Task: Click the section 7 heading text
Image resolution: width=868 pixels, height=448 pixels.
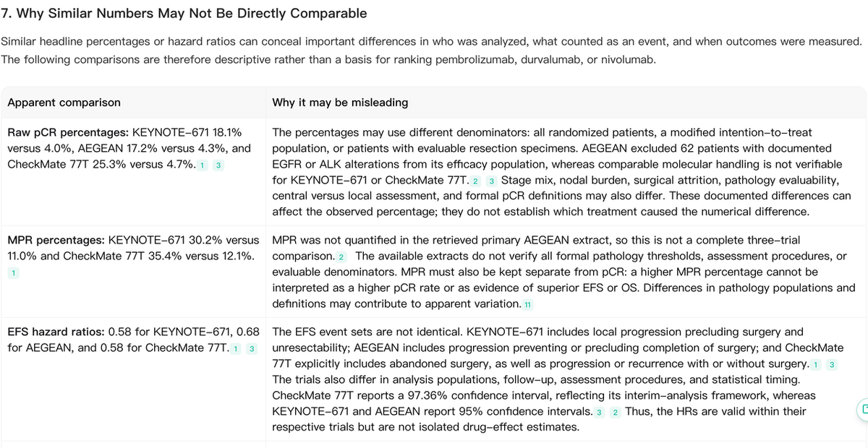Action: pyautogui.click(x=184, y=13)
